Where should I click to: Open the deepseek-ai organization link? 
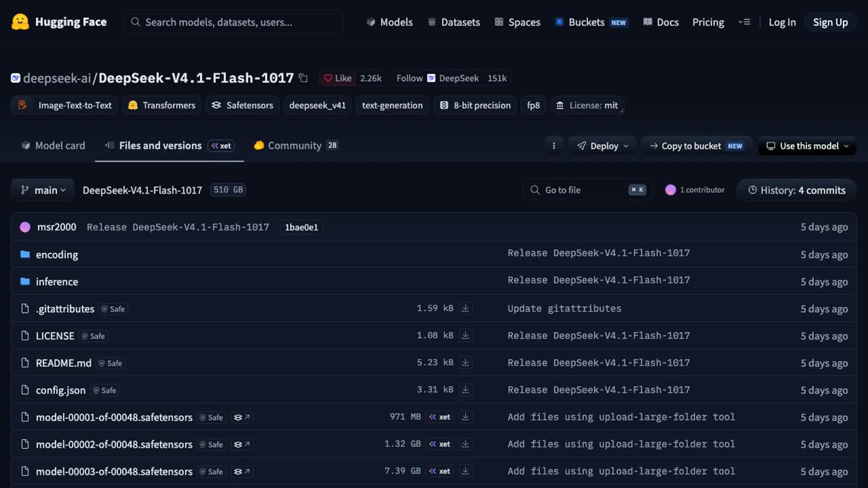tap(57, 78)
